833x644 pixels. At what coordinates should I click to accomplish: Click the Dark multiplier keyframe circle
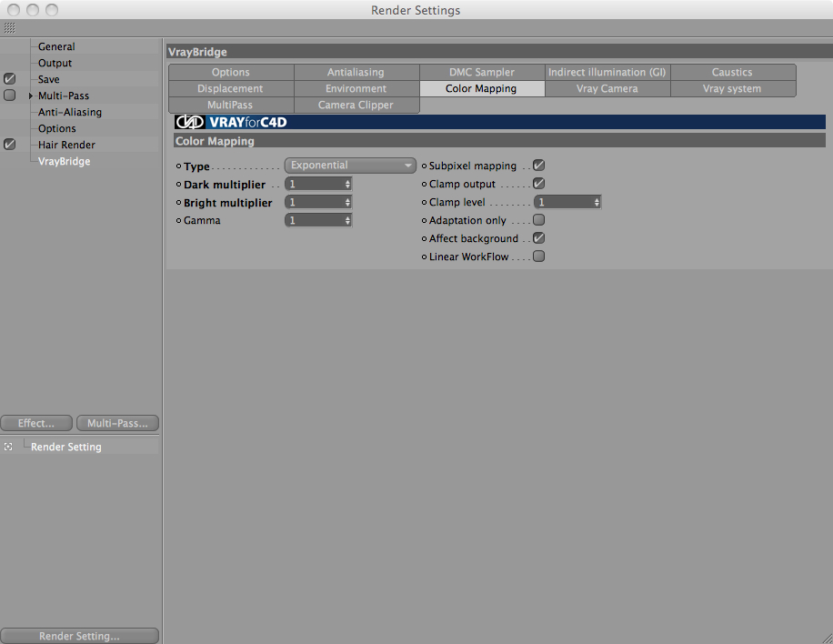pyautogui.click(x=178, y=185)
